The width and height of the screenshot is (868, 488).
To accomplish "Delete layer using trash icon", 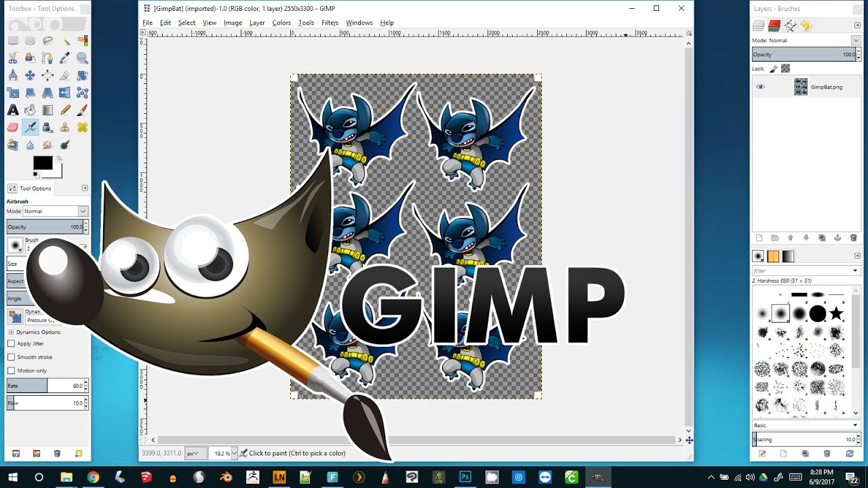I will pyautogui.click(x=853, y=238).
